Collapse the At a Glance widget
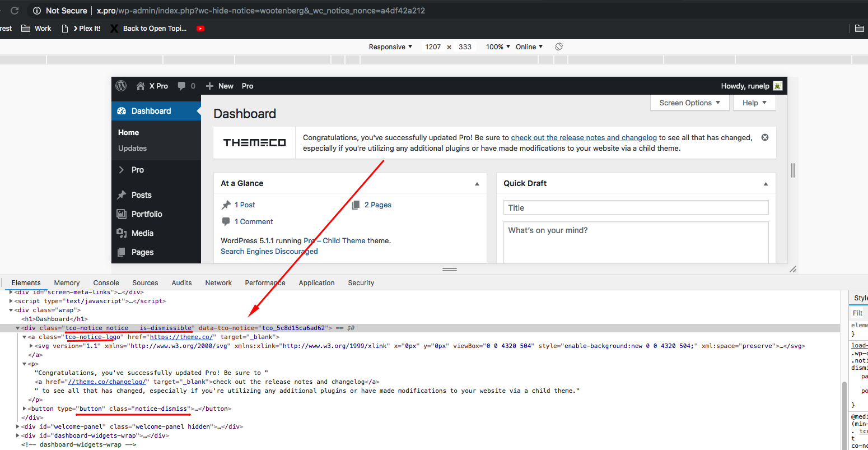 477,184
